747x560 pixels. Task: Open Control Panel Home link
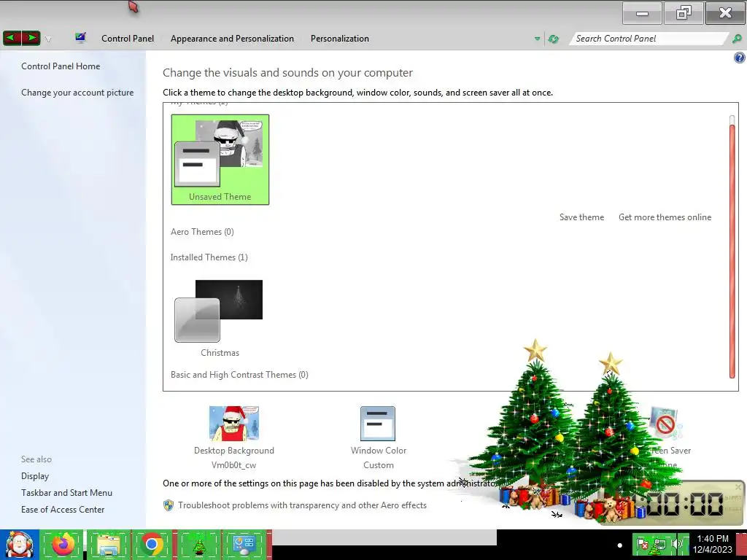click(x=61, y=66)
